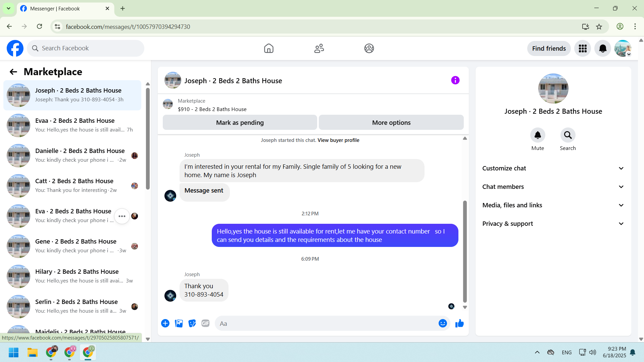Open the View buyer profile link
This screenshot has width=644, height=362.
tap(338, 140)
